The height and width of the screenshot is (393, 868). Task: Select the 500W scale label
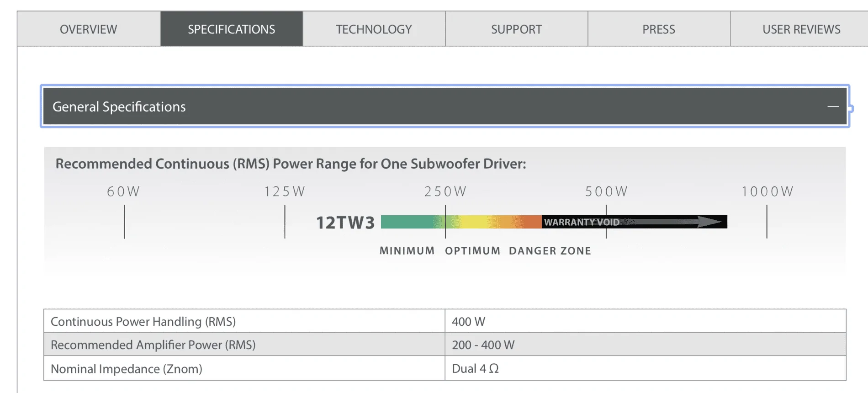click(607, 191)
